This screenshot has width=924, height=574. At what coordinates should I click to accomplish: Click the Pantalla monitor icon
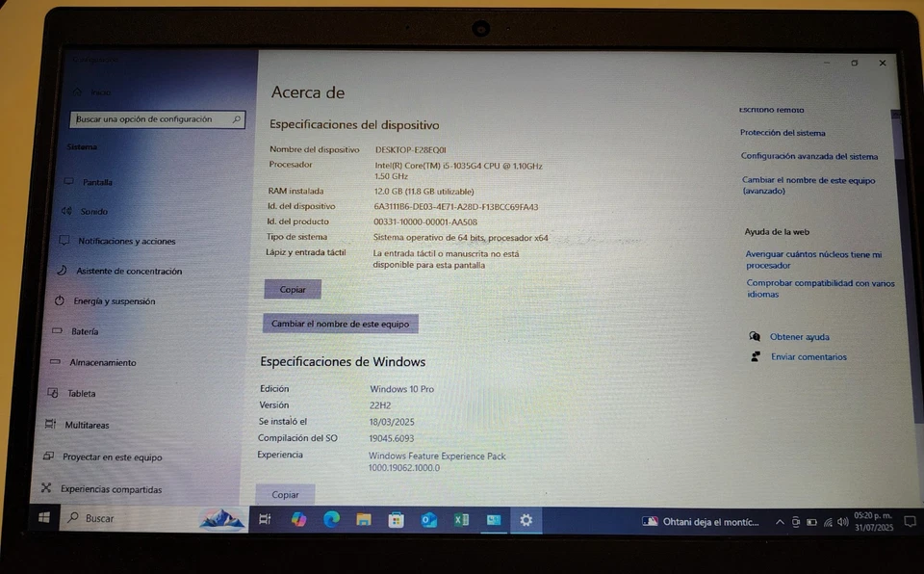tap(69, 181)
